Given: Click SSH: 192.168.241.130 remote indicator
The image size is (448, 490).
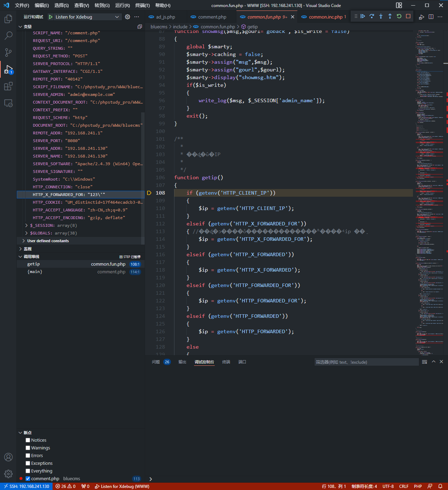Looking at the screenshot, I should 26,486.
